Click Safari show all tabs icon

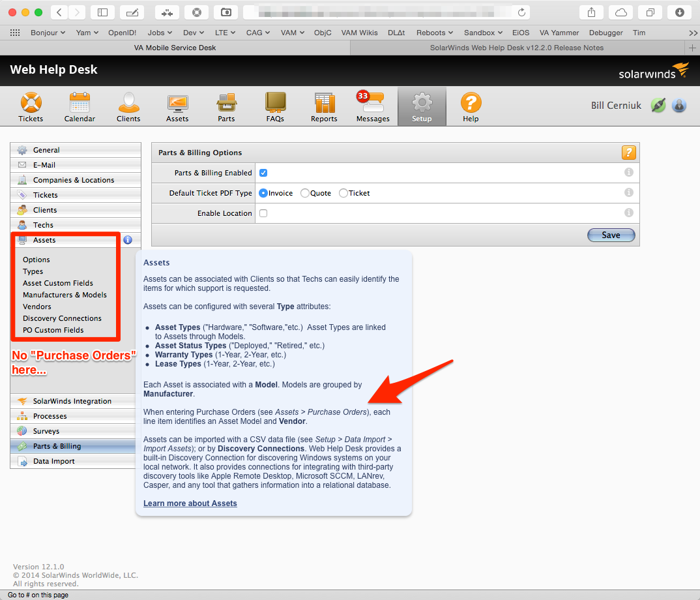click(650, 12)
